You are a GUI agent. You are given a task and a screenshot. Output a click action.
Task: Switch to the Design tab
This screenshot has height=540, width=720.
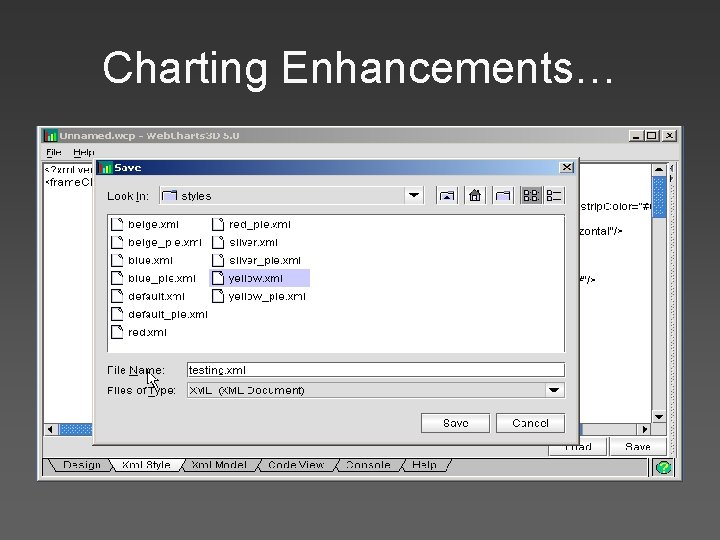[x=81, y=465]
